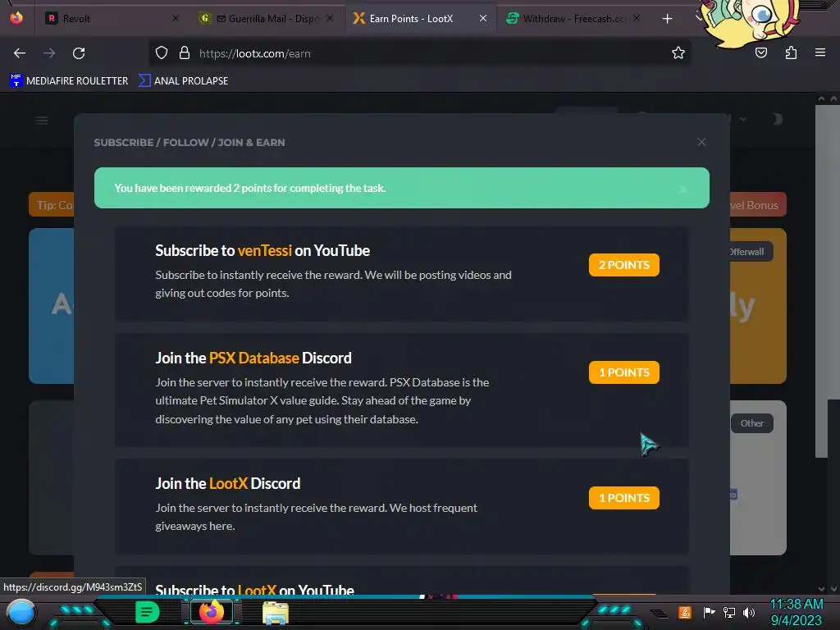Select the Firefox taskbar icon

coord(211,612)
